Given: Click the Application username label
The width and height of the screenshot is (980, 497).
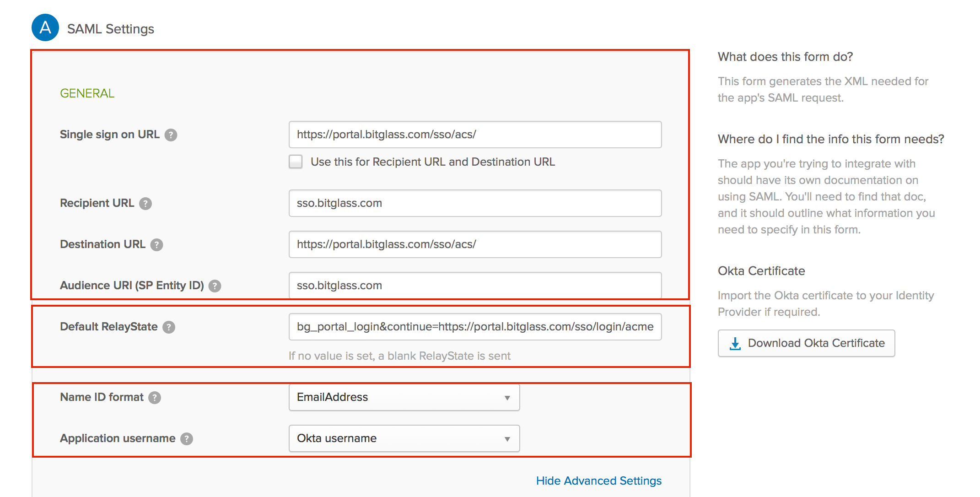Looking at the screenshot, I should click(x=118, y=438).
